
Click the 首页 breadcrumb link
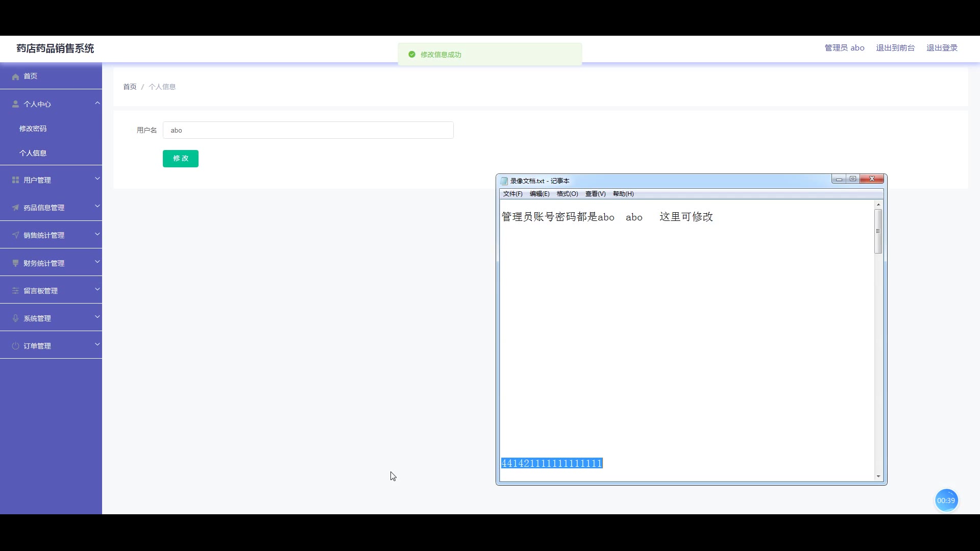click(x=130, y=87)
